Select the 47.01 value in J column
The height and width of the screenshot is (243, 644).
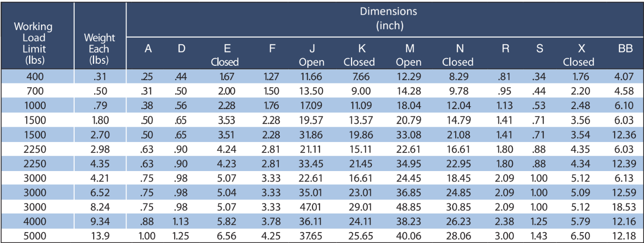(x=311, y=207)
